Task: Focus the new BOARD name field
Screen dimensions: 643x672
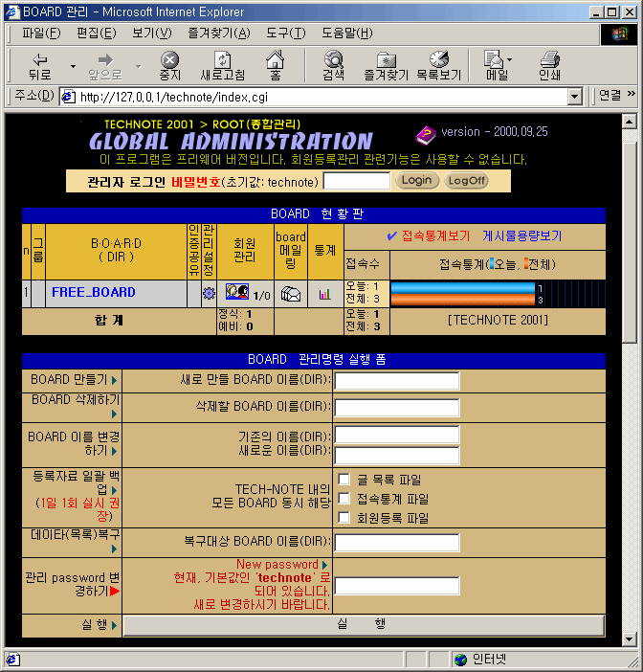Action: click(397, 381)
